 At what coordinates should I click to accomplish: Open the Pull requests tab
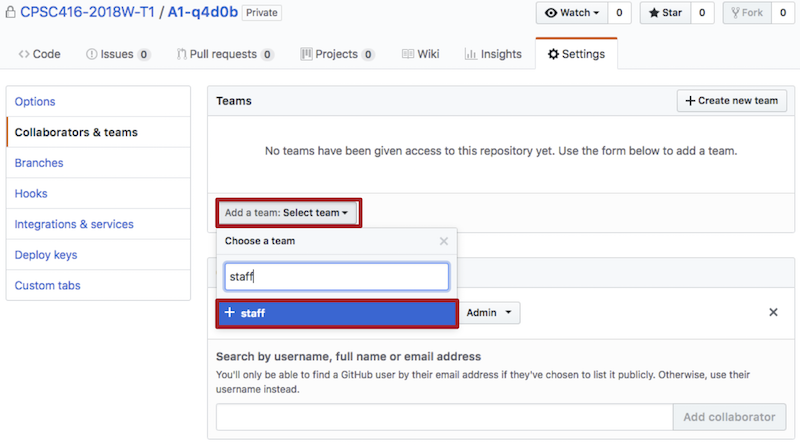pyautogui.click(x=225, y=54)
